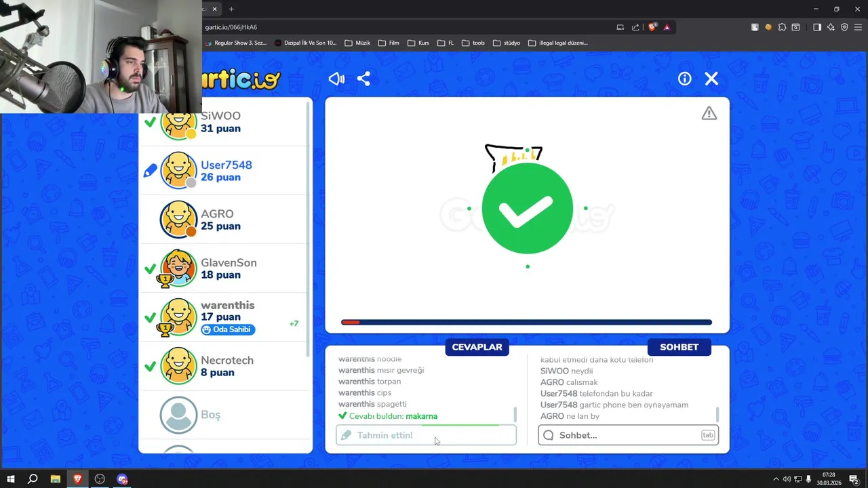This screenshot has height=488, width=868.
Task: Toggle the browser sidebar panel
Action: 817,27
